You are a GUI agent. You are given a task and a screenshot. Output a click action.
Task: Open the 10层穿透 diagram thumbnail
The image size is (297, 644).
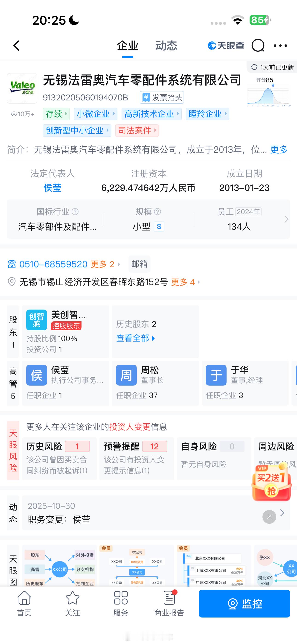(x=137, y=565)
